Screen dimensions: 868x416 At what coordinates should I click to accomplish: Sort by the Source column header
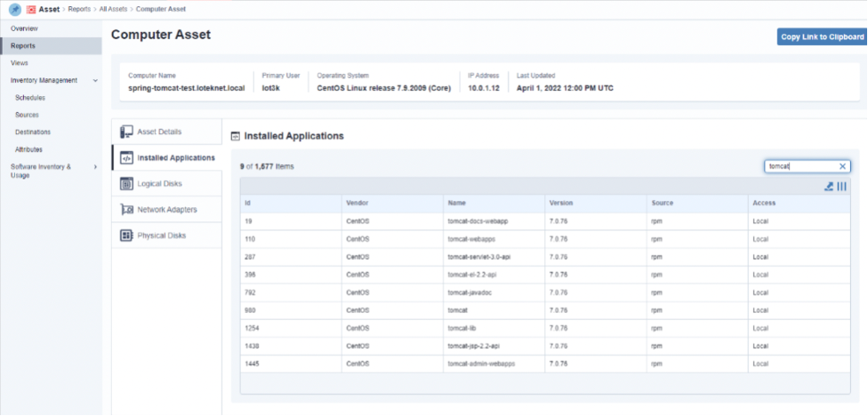click(x=697, y=203)
